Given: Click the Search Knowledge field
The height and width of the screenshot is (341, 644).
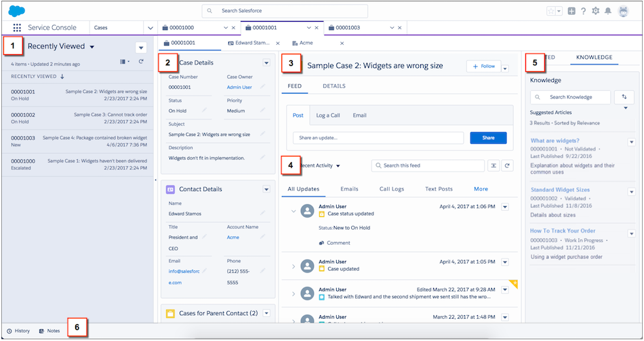Looking at the screenshot, I should 570,97.
